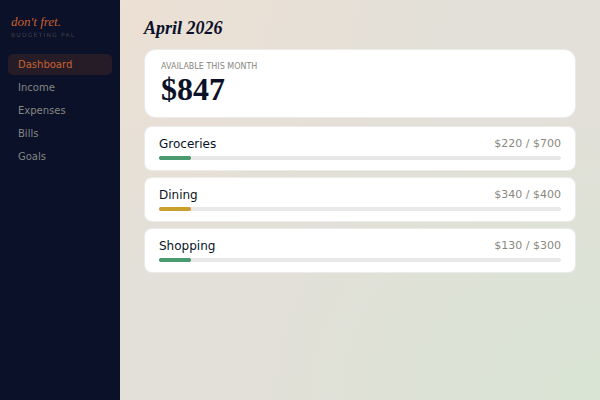This screenshot has height=400, width=600.
Task: Click the Budgeting Pal tagline text
Action: [x=42, y=35]
